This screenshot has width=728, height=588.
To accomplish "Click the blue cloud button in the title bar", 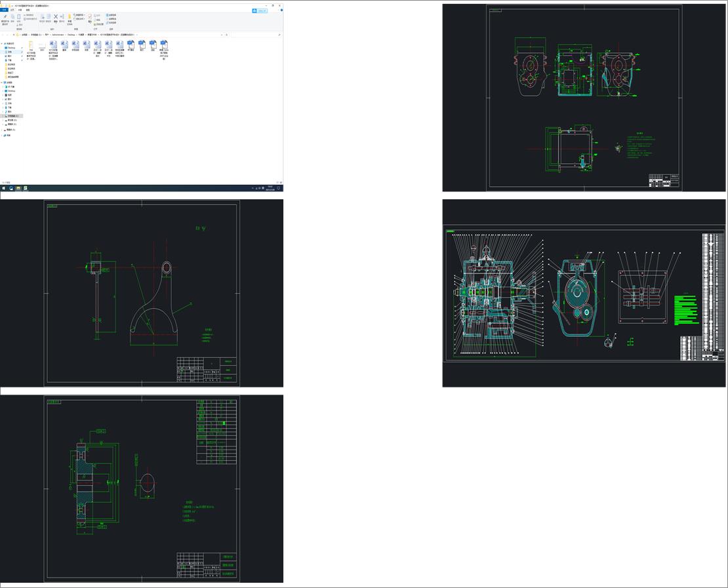I will (x=260, y=10).
